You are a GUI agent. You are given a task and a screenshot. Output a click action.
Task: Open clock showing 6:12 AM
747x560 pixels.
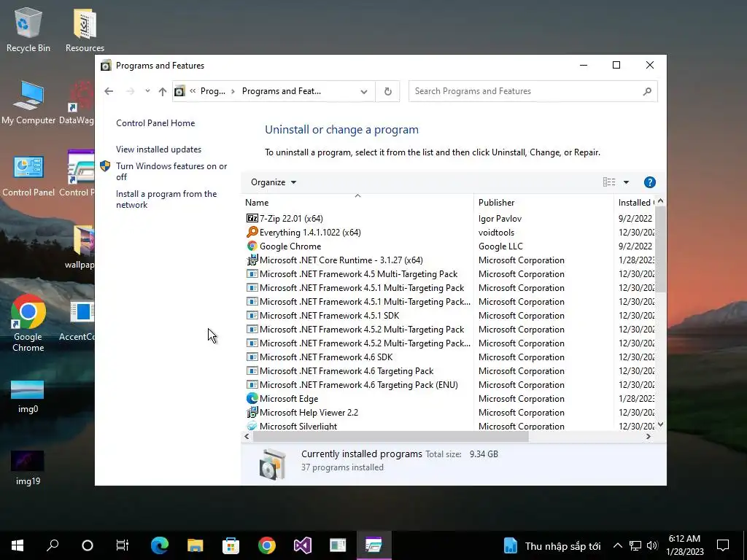[684, 545]
